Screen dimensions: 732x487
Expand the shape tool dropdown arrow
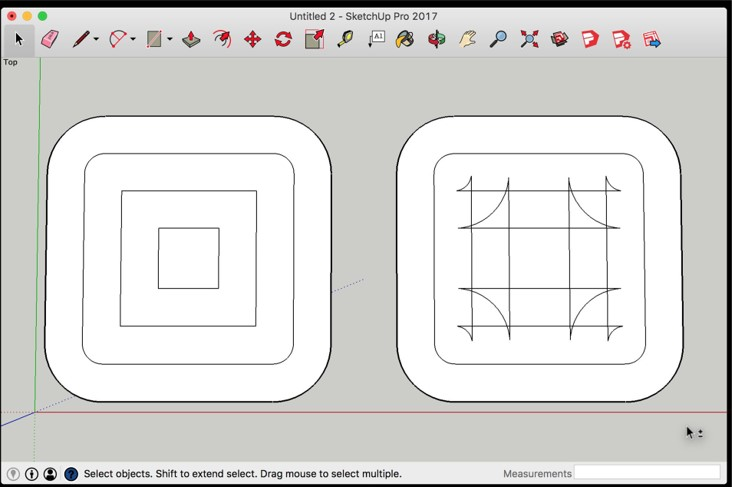coord(170,40)
